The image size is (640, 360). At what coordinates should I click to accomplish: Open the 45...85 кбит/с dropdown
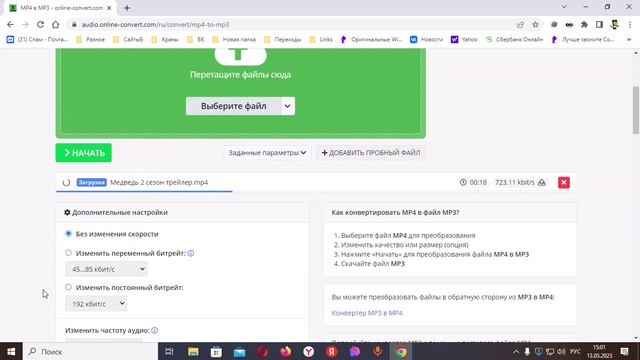pyautogui.click(x=106, y=269)
